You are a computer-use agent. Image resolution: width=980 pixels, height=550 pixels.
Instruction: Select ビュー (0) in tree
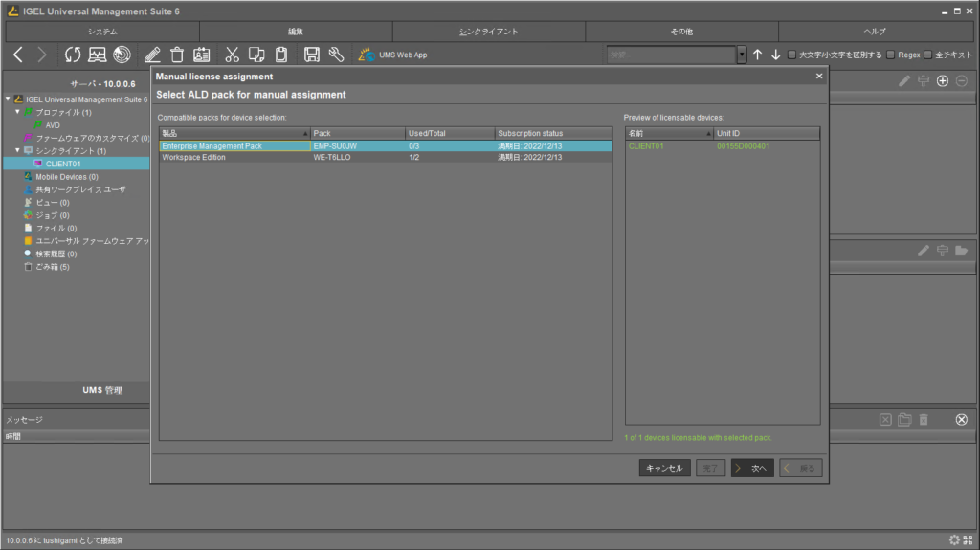click(53, 203)
